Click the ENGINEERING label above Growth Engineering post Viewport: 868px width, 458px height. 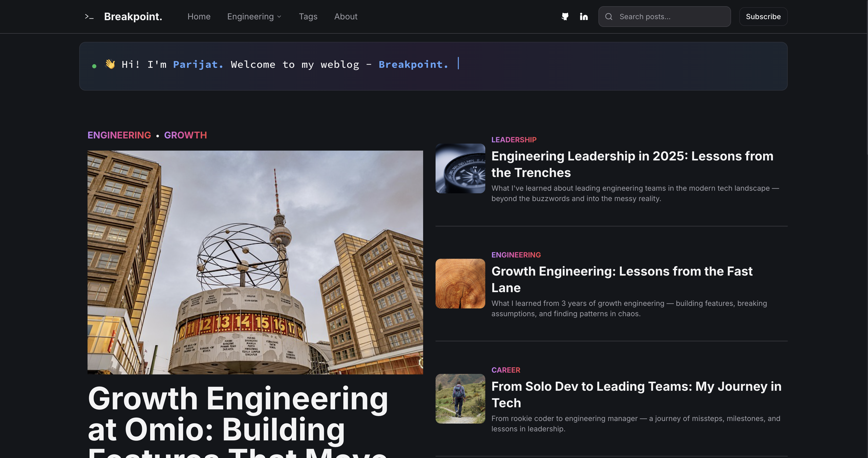tap(516, 255)
